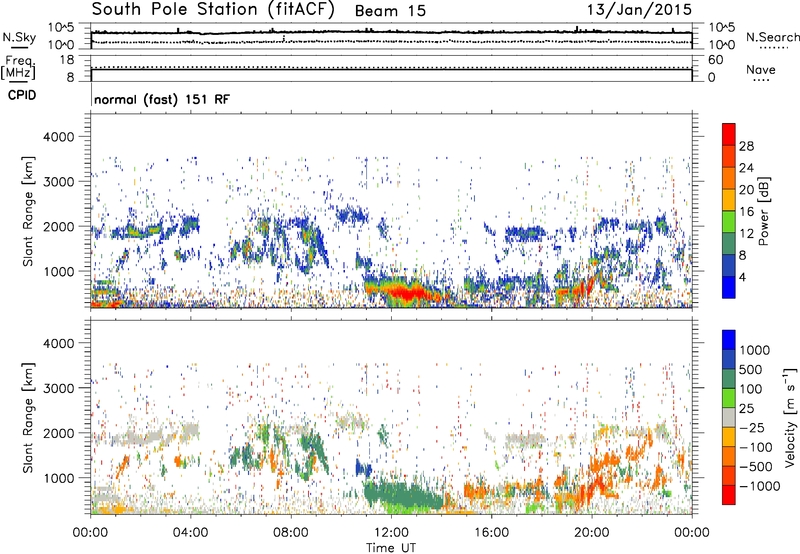Click 'Slant Range [km]' label of power panel
The image size is (800, 554).
[x=28, y=211]
